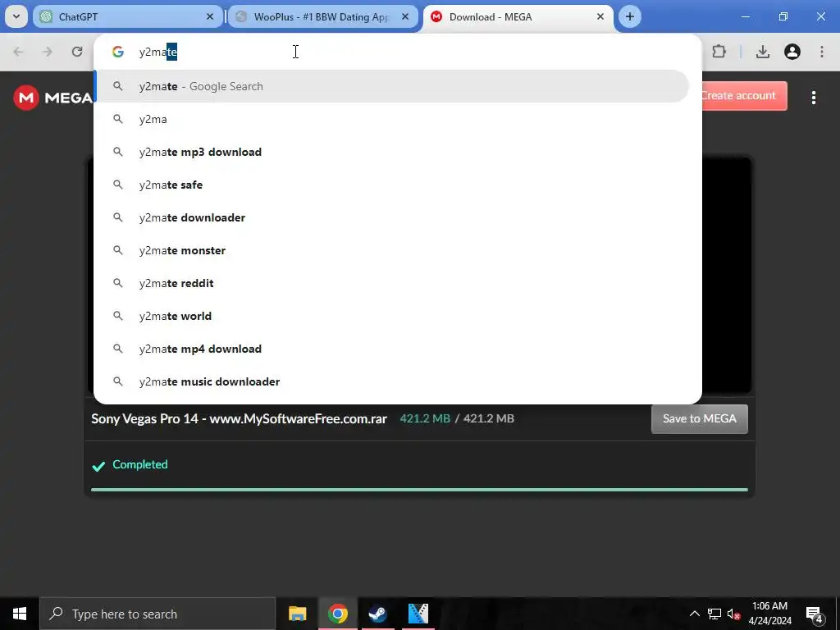Open the notification center icon
This screenshot has height=630, width=840.
(814, 614)
